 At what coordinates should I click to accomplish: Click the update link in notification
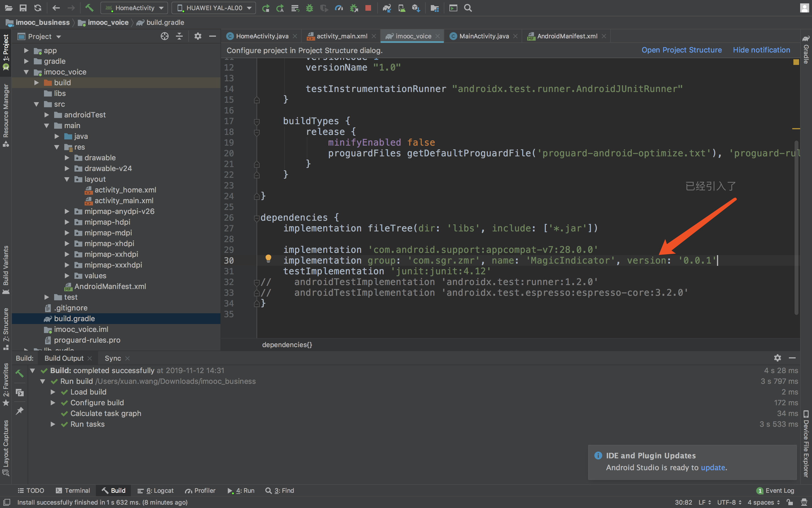pos(713,467)
